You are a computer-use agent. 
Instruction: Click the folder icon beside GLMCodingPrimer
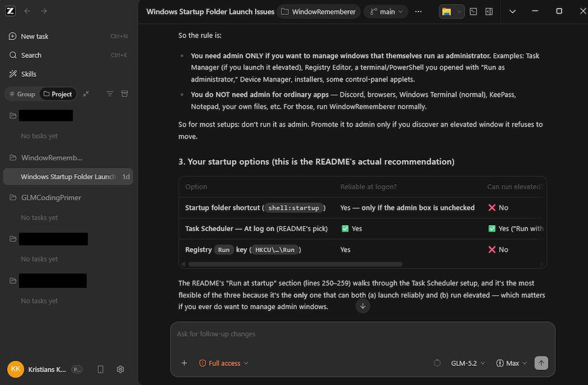(x=13, y=197)
